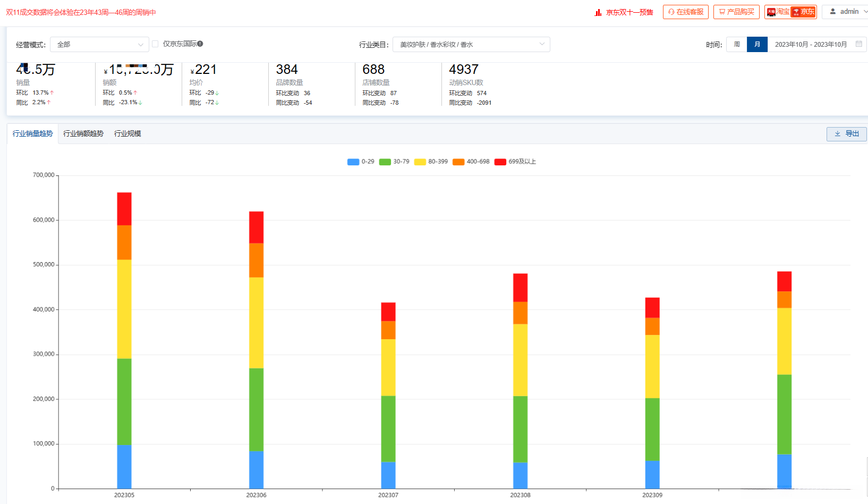Click the 202306 stacked bar
This screenshot has height=504, width=868.
pos(256,350)
